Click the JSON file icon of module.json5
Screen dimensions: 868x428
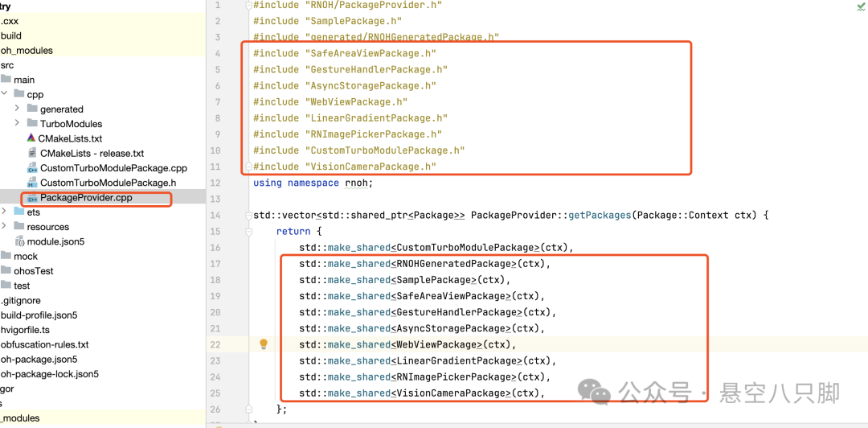click(x=19, y=241)
